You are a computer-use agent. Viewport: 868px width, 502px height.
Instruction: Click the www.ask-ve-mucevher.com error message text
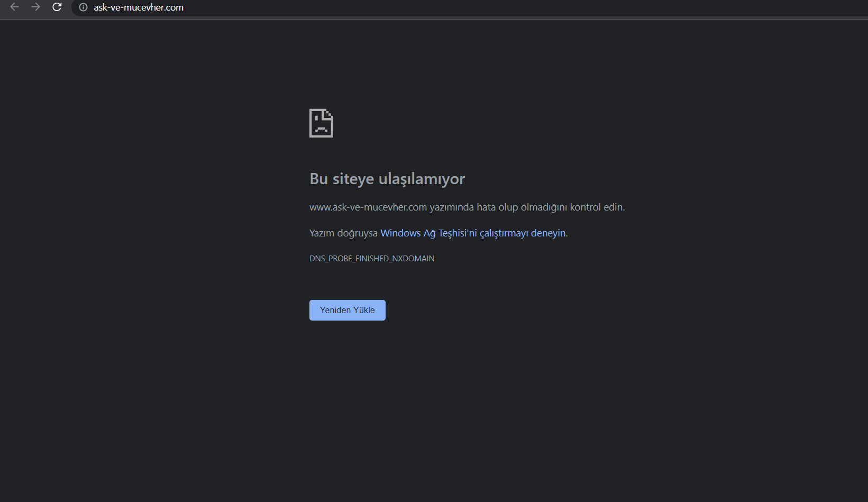pyautogui.click(x=467, y=207)
